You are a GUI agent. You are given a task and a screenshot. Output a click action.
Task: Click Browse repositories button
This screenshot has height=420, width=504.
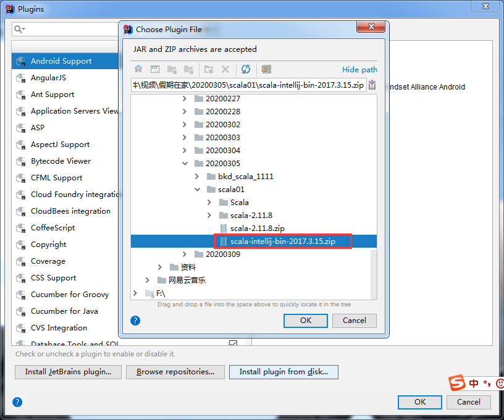[x=175, y=372]
